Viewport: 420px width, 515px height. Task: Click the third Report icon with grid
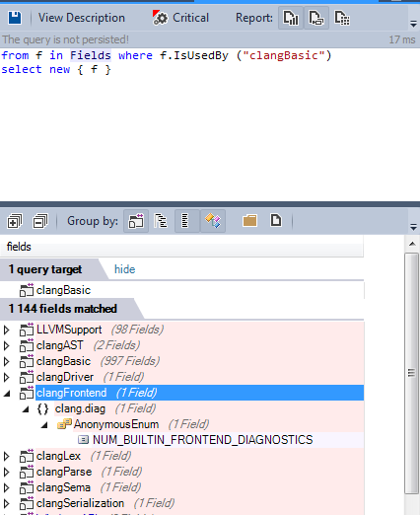pyautogui.click(x=342, y=18)
